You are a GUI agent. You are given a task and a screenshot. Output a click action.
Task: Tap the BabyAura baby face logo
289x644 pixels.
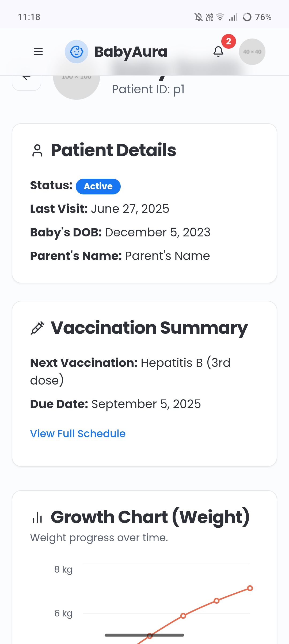(77, 52)
